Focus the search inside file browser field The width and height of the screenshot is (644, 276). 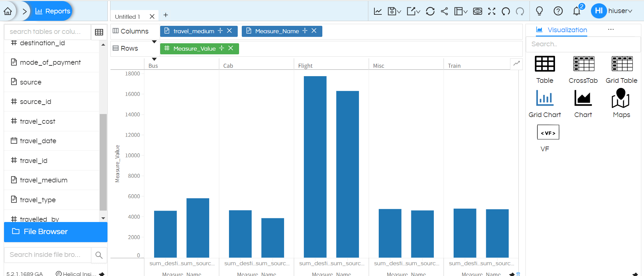[47, 255]
